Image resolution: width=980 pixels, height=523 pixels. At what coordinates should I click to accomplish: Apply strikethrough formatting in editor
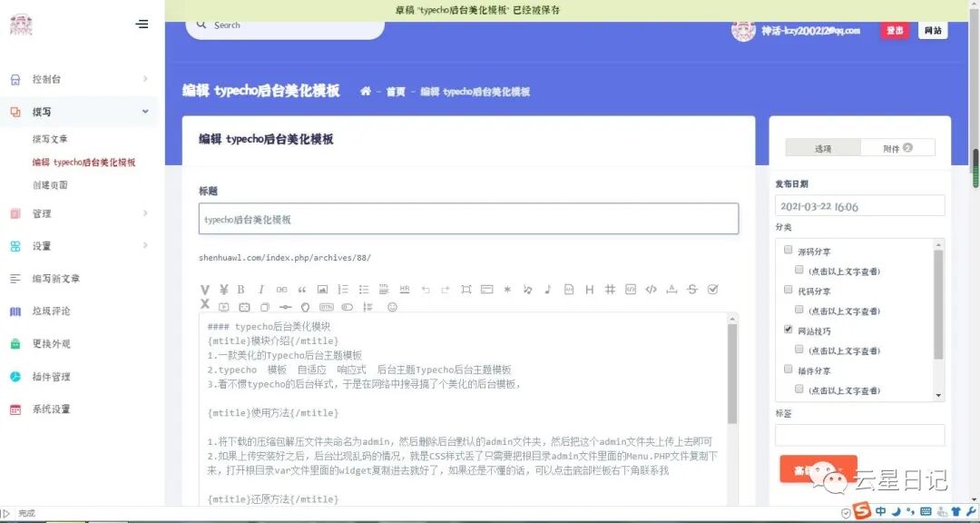[x=691, y=289]
